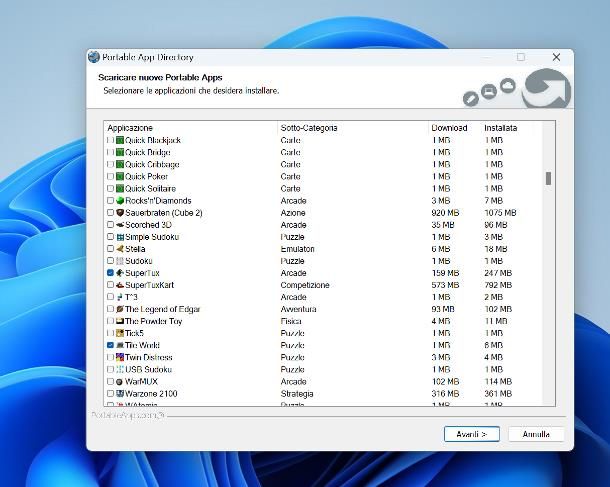Click the Quick Bridge app icon

click(x=120, y=152)
